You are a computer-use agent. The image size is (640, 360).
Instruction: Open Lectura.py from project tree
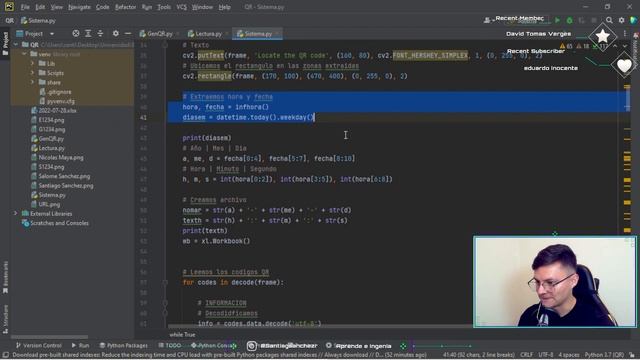tap(51, 148)
